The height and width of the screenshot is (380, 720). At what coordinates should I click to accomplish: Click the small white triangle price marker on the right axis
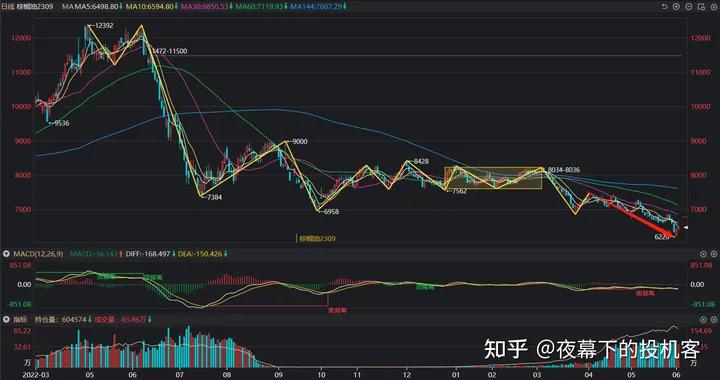point(686,228)
